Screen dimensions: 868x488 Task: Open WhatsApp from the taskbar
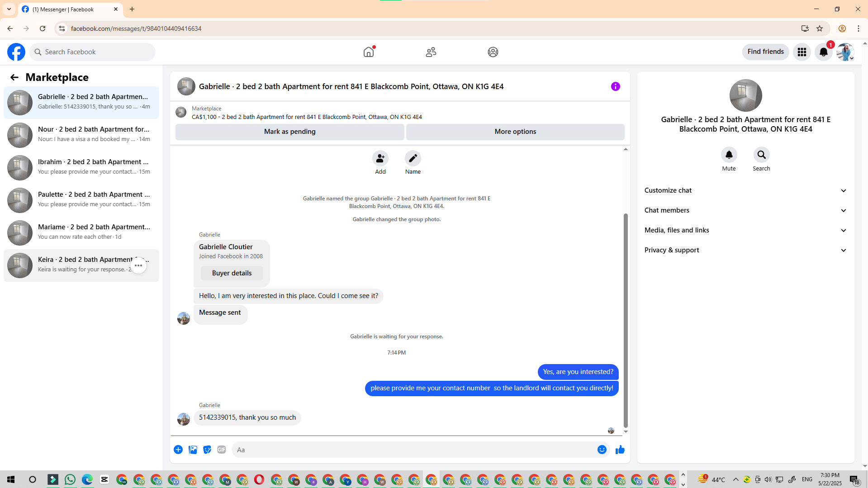[x=70, y=479]
